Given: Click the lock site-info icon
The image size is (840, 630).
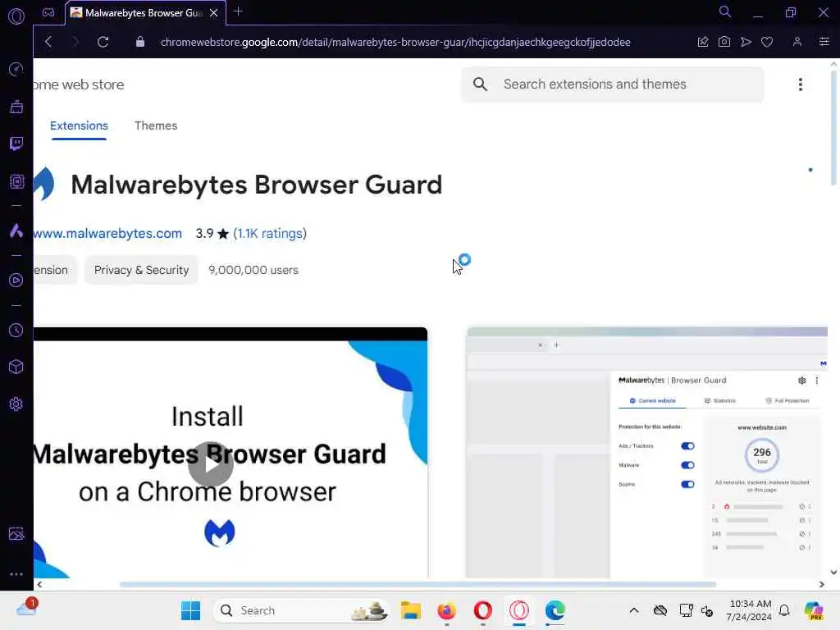Looking at the screenshot, I should point(139,42).
